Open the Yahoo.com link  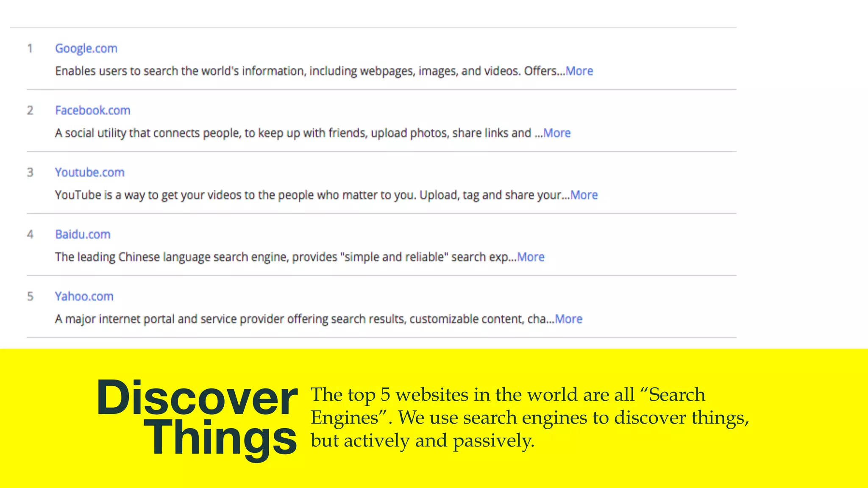coord(84,296)
